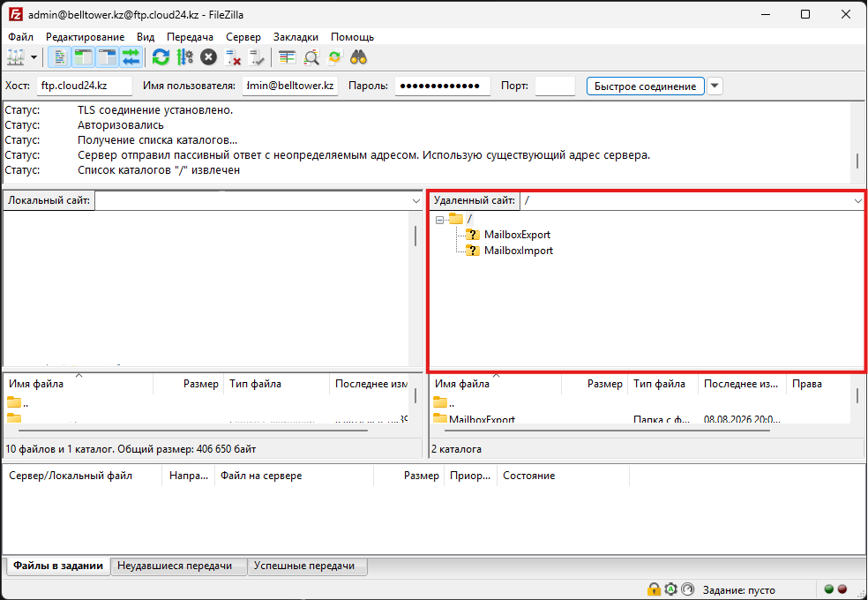This screenshot has width=868, height=600.
Task: Toggle transfer queue display icon
Action: [x=131, y=57]
